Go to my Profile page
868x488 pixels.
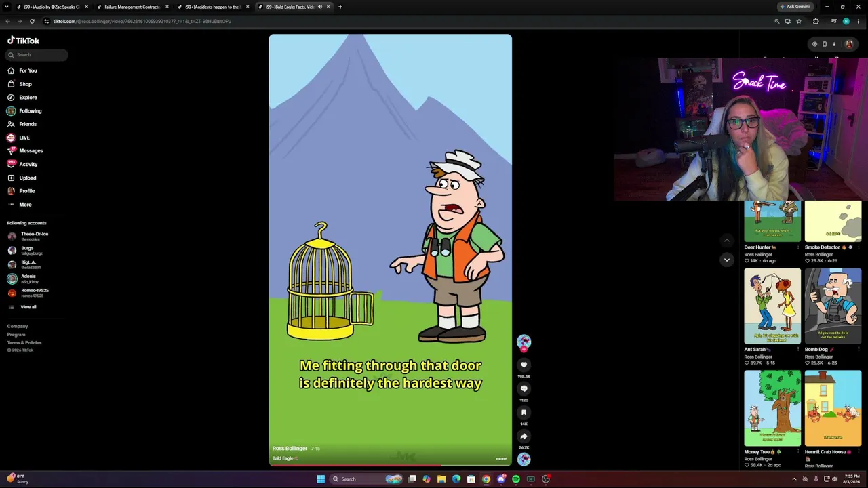coord(21,191)
